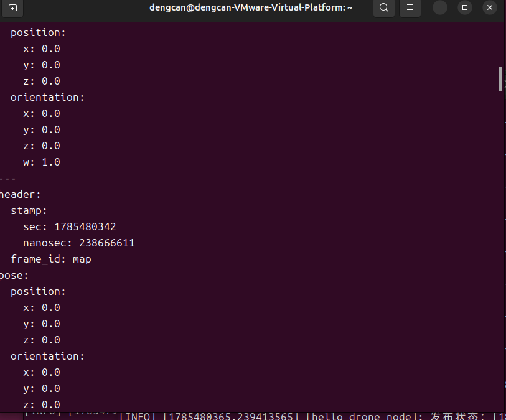
Task: Click the 'sec: 1785480342' line
Action: click(69, 226)
